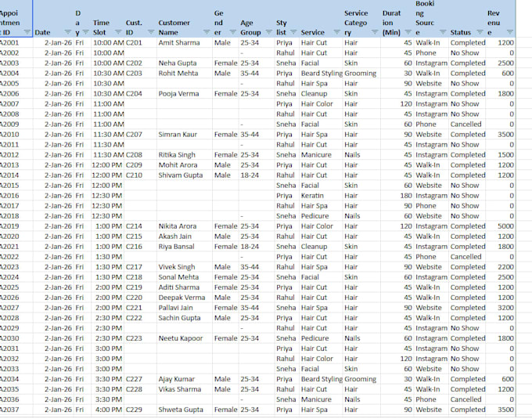Select the Customer Name header cell
This screenshot has width=532, height=419.
[184, 19]
